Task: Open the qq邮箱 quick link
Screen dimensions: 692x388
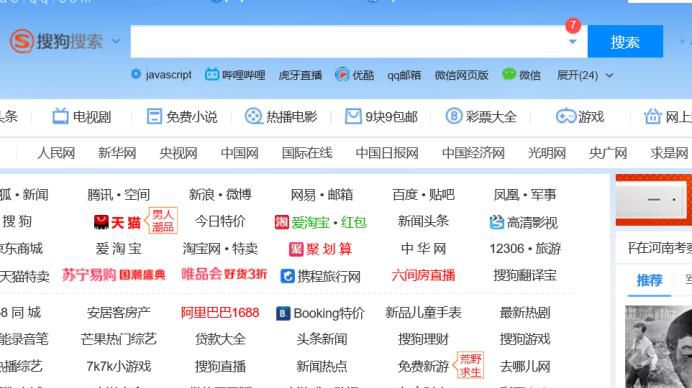Action: click(404, 75)
